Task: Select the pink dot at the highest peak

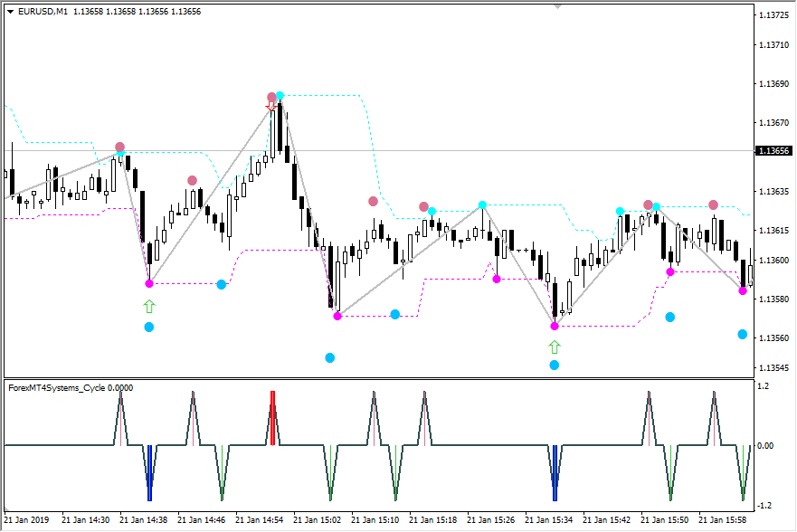Action: click(x=271, y=97)
